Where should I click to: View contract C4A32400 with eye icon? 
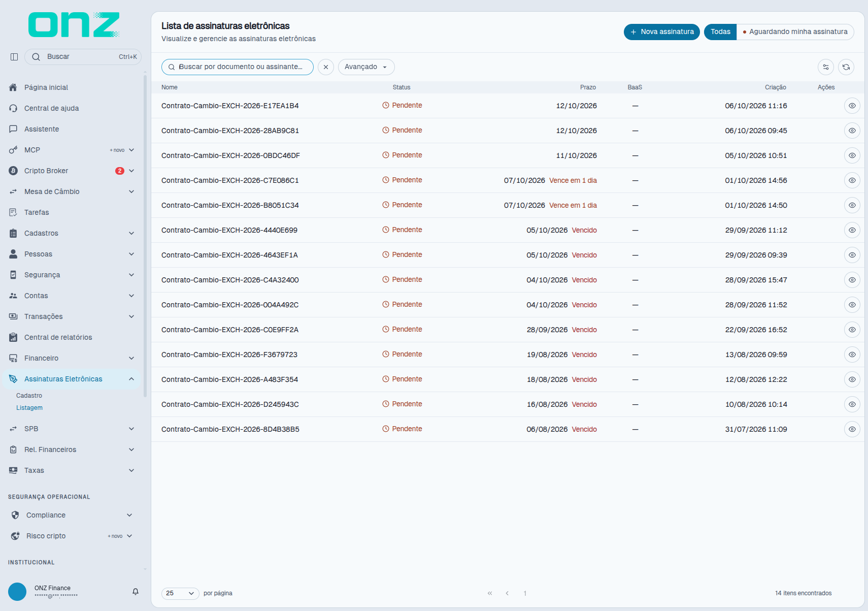[x=852, y=280]
